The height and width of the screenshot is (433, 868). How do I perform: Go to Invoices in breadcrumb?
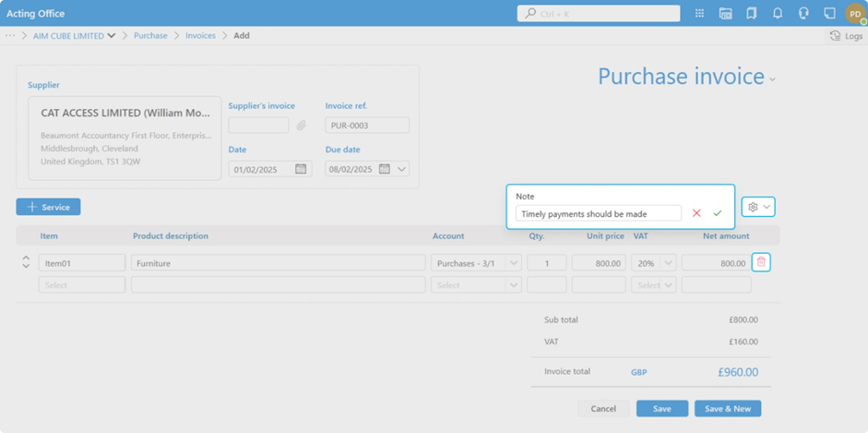pyautogui.click(x=200, y=36)
